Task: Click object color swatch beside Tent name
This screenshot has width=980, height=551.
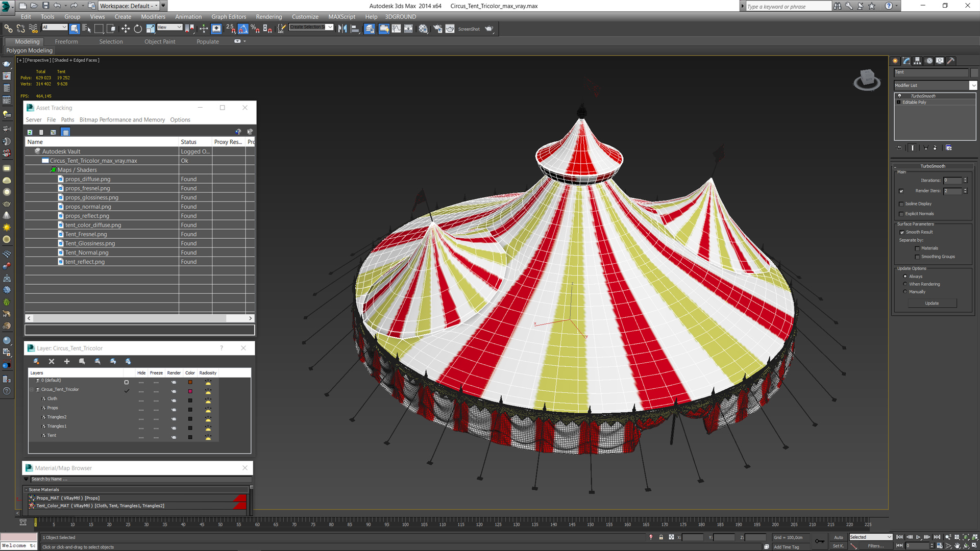Action: coord(974,72)
